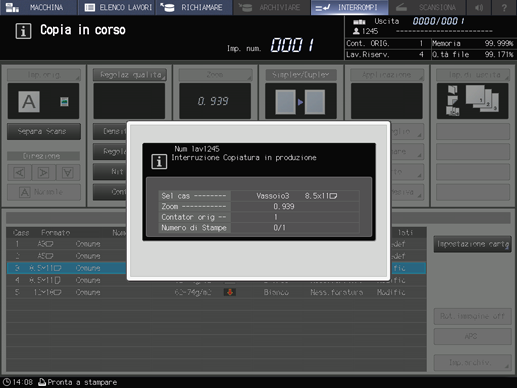Click the Cont. ORIG. 1 counter
The image size is (517, 388).
[387, 43]
